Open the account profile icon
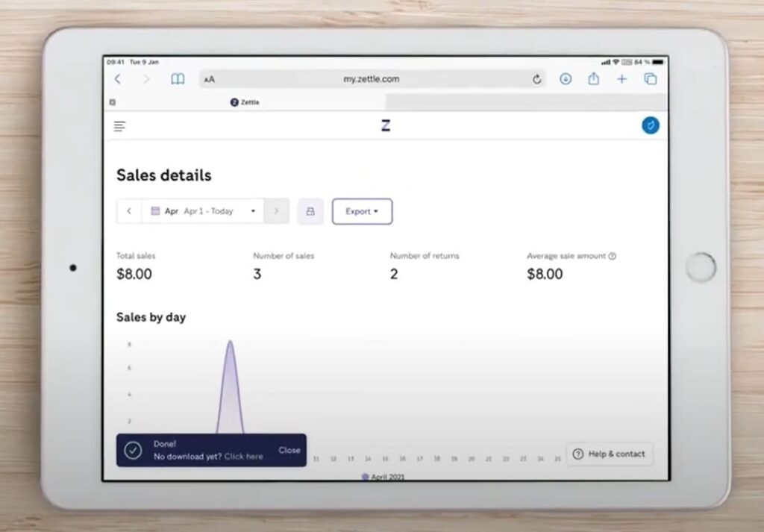 pos(650,126)
